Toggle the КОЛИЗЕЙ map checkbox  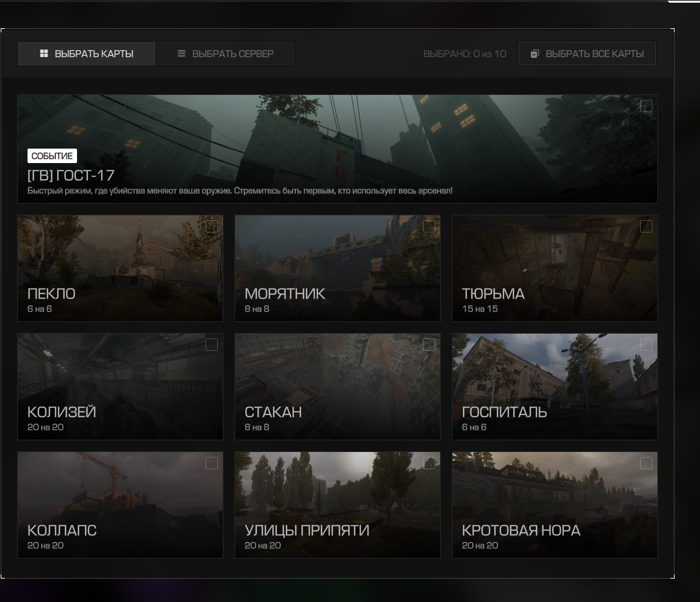(x=212, y=345)
